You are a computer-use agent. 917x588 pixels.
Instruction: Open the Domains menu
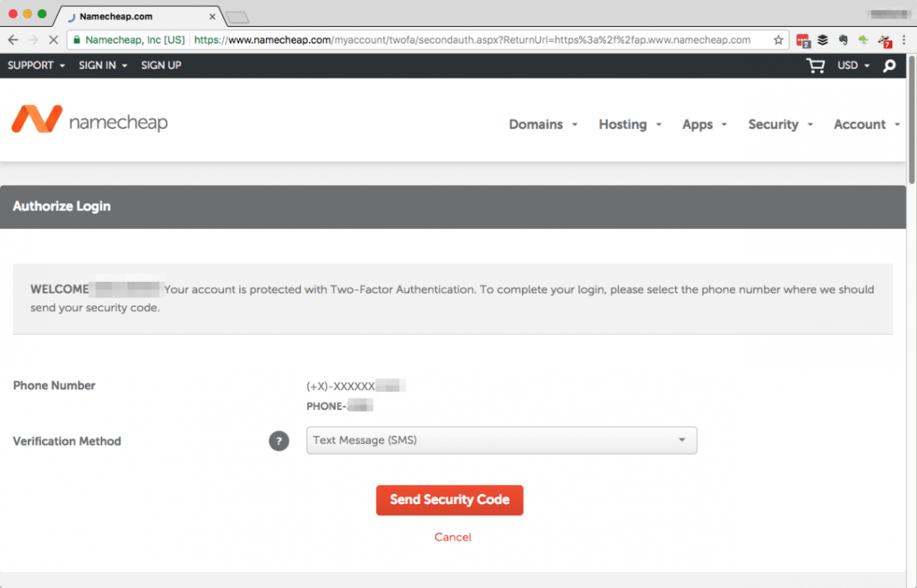pos(543,124)
